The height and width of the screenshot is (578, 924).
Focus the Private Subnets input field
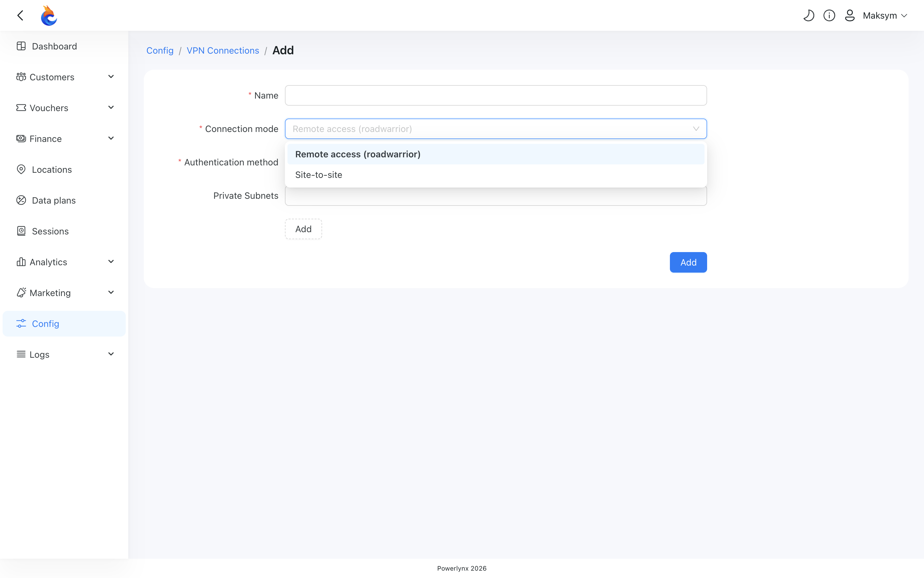click(496, 196)
